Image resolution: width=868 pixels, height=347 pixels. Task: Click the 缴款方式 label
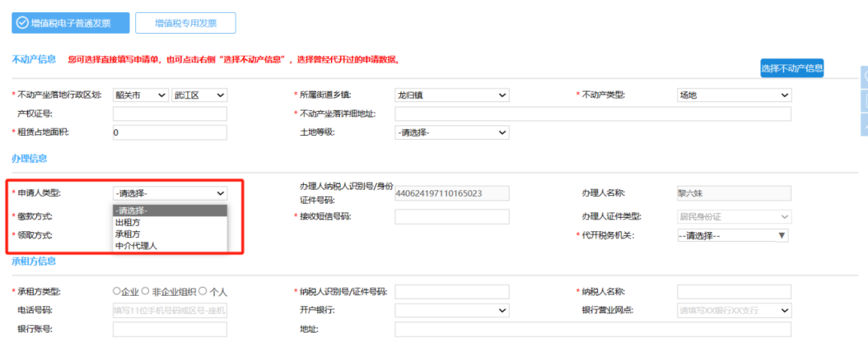tap(35, 216)
